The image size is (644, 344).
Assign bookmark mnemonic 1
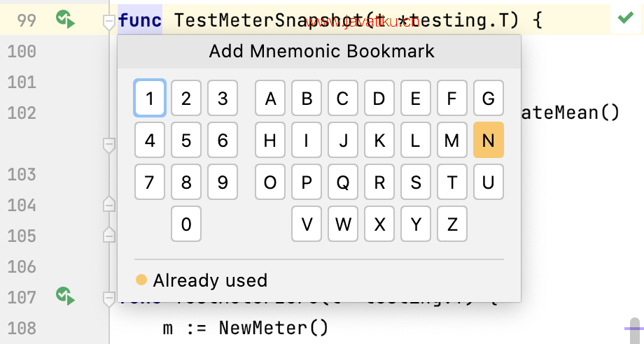coord(150,98)
